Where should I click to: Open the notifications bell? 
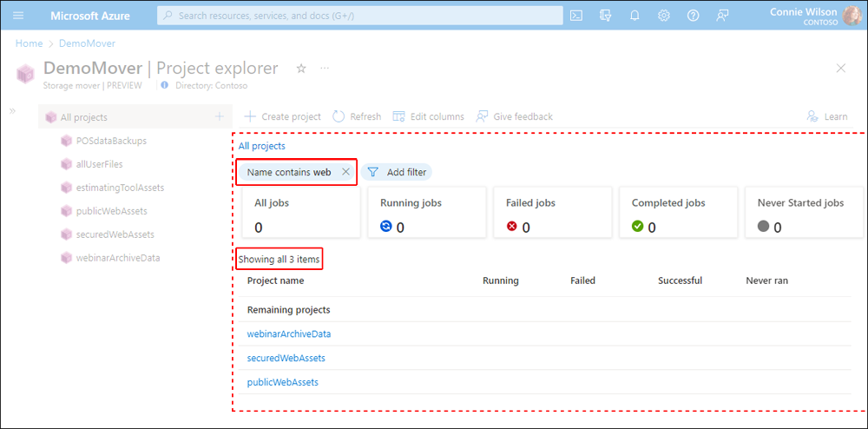point(635,16)
